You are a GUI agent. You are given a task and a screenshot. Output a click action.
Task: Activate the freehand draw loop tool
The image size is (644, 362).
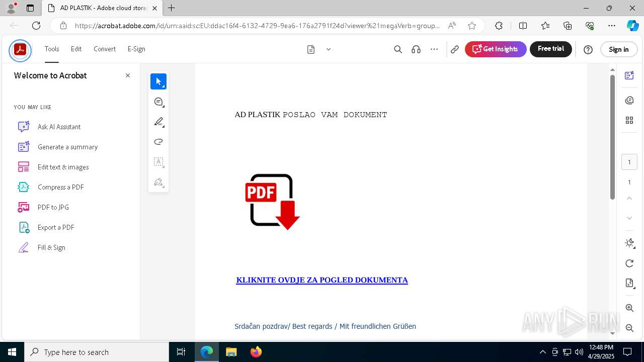point(158,142)
